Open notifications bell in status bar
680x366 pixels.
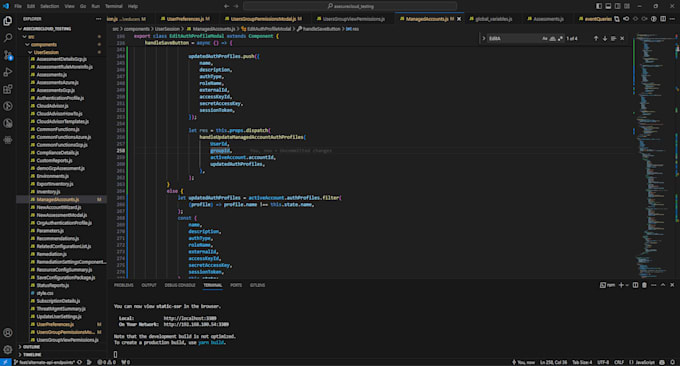(x=673, y=362)
